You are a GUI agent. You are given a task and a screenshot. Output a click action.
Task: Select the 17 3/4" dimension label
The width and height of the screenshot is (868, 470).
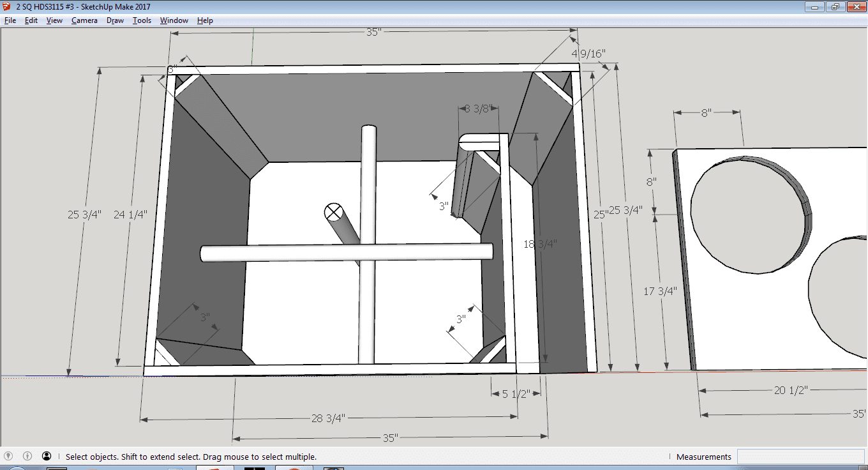tap(660, 291)
